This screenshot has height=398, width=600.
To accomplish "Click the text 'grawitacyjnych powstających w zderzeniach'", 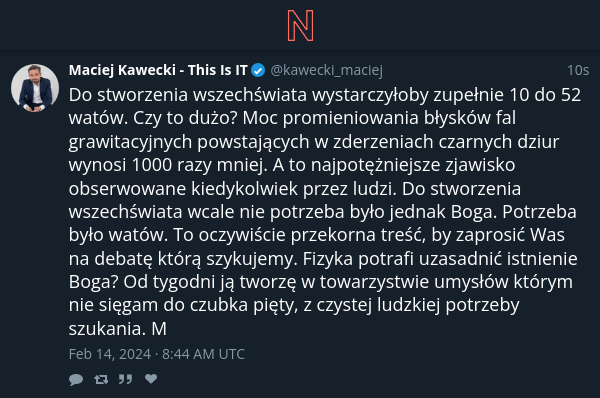I will pyautogui.click(x=251, y=142).
